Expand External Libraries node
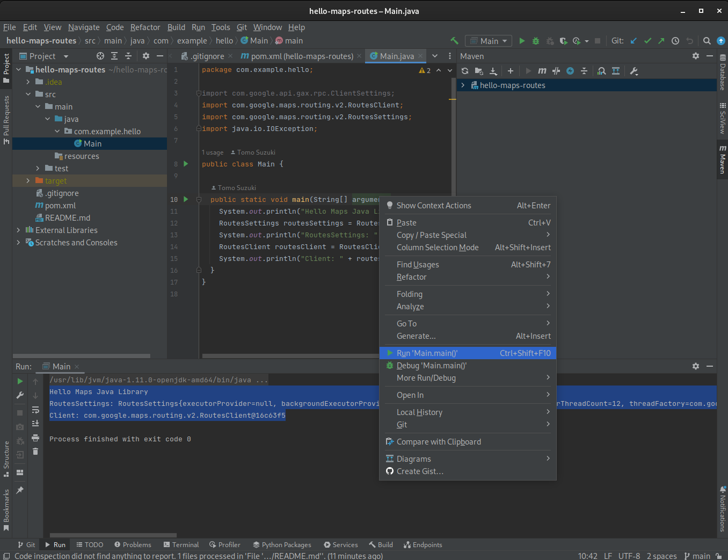728x560 pixels. pos(18,230)
